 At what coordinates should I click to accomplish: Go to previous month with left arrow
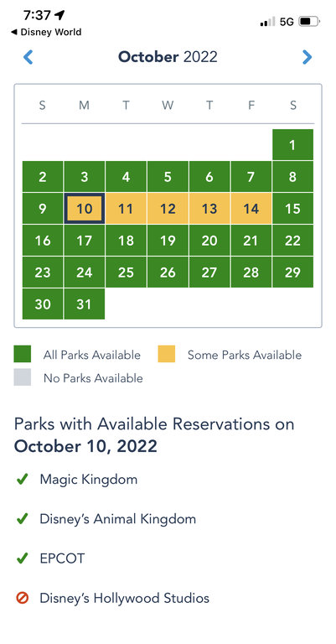pos(28,57)
